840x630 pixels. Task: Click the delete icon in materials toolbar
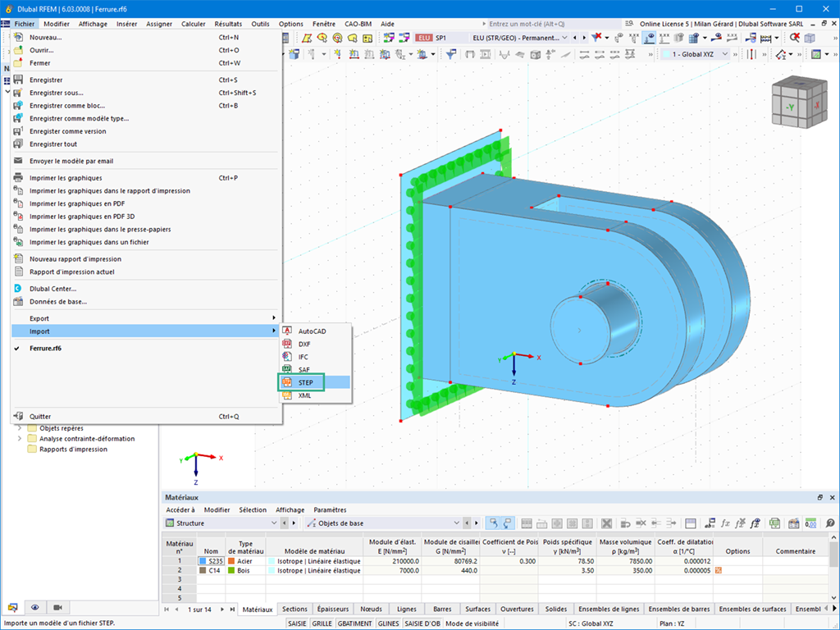606,523
